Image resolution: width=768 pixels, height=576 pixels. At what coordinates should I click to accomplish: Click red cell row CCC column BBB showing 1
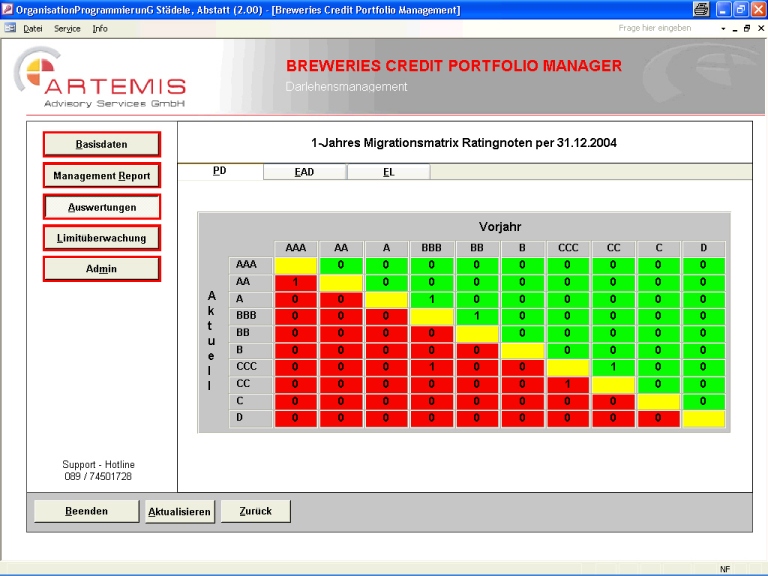(x=432, y=367)
